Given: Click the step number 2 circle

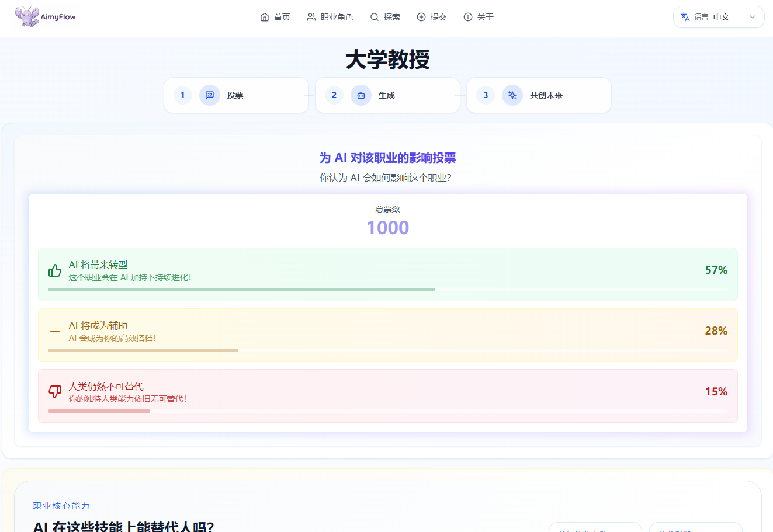Looking at the screenshot, I should coord(334,95).
